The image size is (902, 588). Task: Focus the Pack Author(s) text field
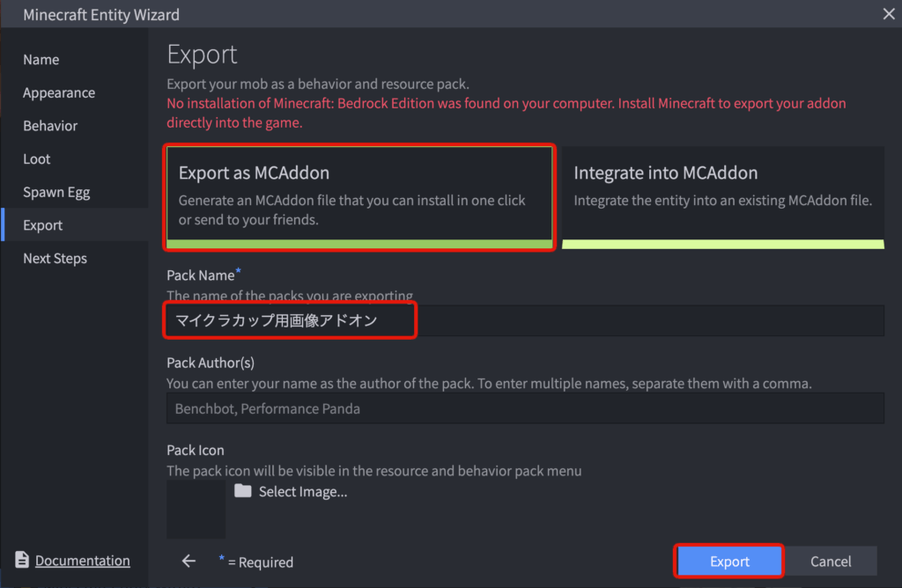tap(525, 408)
